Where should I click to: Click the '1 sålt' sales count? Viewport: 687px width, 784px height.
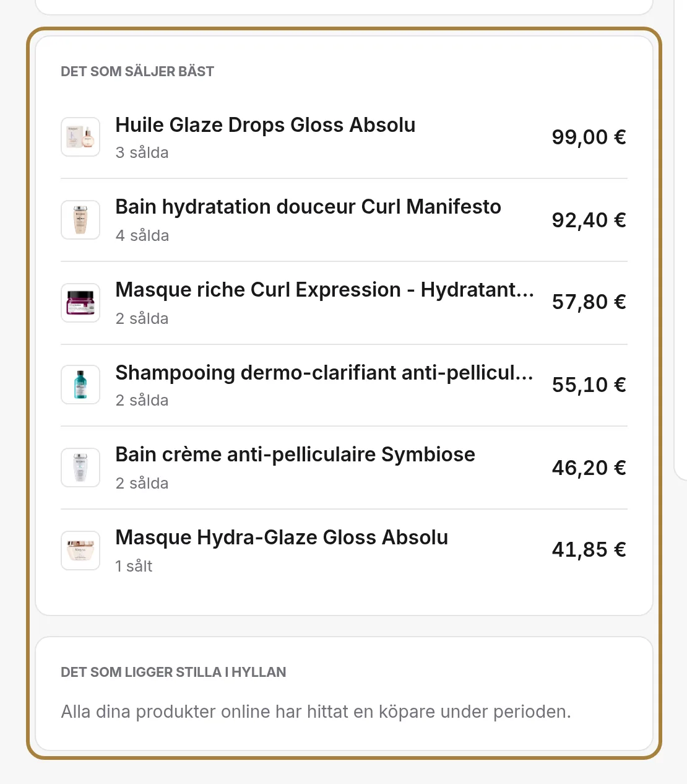134,566
